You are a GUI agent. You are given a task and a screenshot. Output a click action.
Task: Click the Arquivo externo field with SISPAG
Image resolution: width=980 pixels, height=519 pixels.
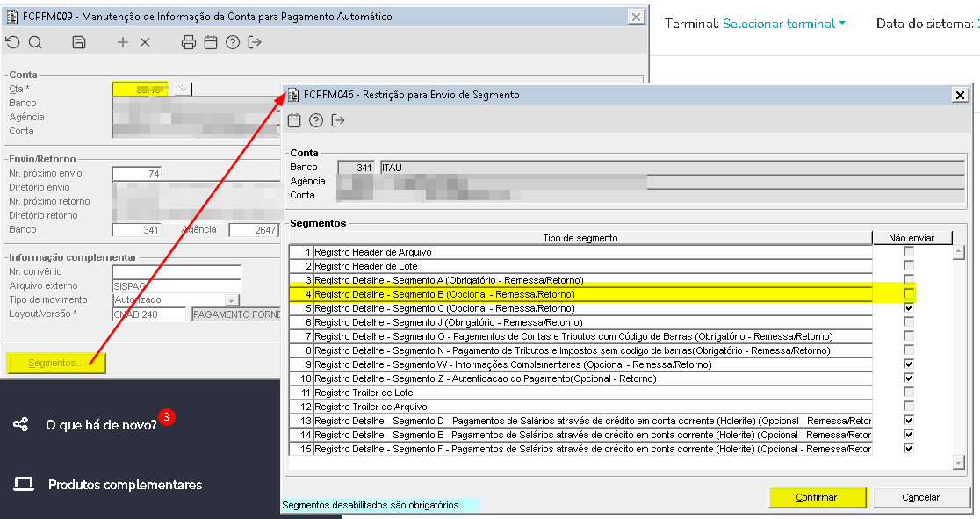[177, 285]
